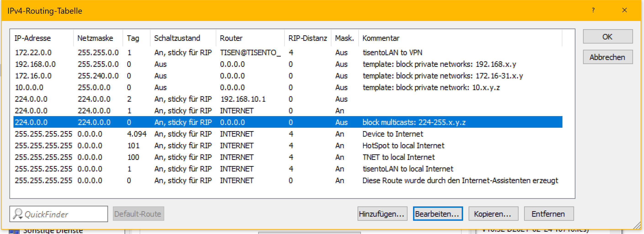
Task: Click the window resize grip corner
Action: (x=637, y=225)
